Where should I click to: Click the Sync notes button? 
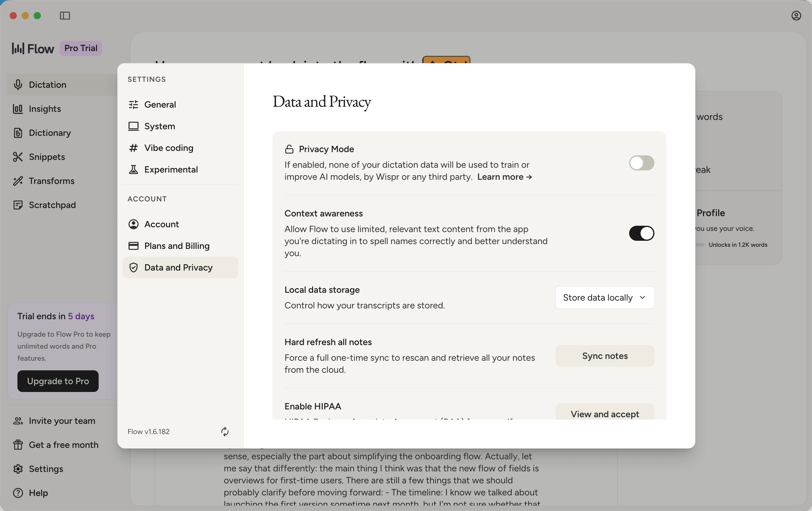[x=604, y=356]
